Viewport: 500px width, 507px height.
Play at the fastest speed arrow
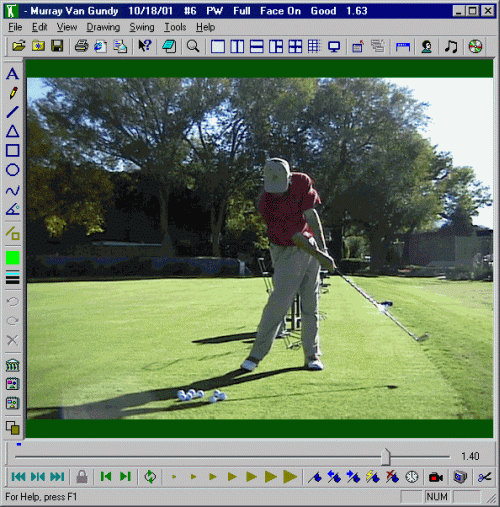(290, 477)
